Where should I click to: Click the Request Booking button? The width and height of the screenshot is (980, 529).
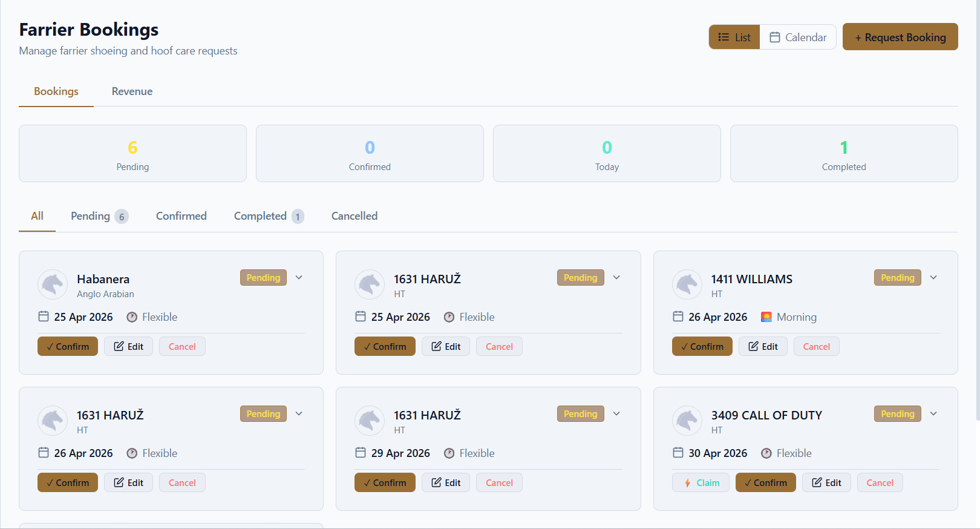(900, 37)
